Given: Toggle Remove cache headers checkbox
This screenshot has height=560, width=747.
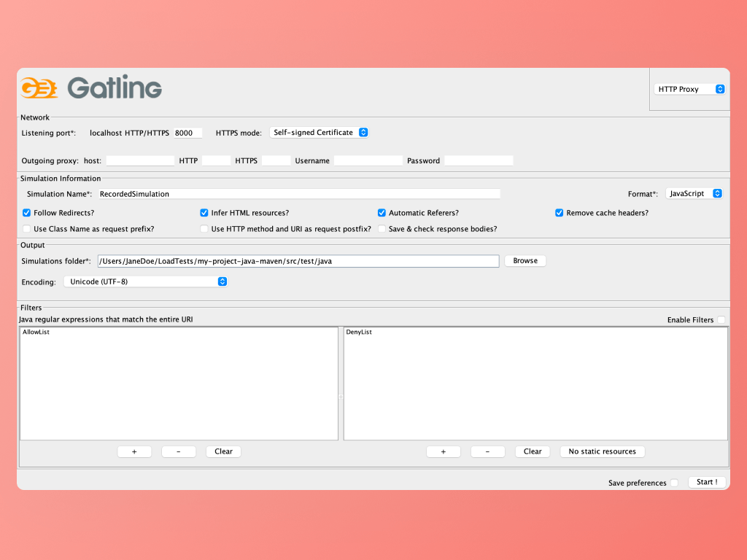Looking at the screenshot, I should (560, 213).
